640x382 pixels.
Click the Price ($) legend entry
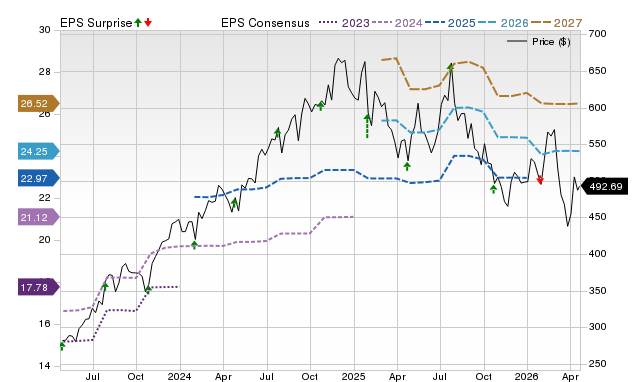click(539, 42)
